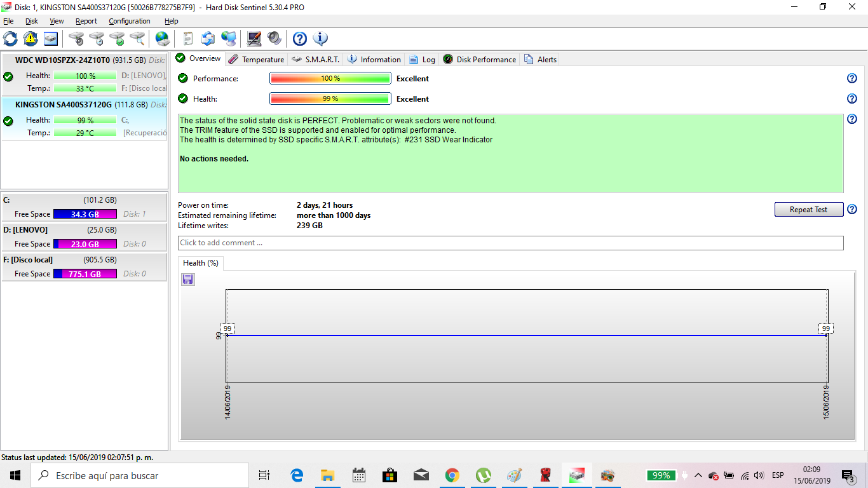The image size is (868, 488).
Task: Switch to the Log tab
Action: pyautogui.click(x=422, y=60)
